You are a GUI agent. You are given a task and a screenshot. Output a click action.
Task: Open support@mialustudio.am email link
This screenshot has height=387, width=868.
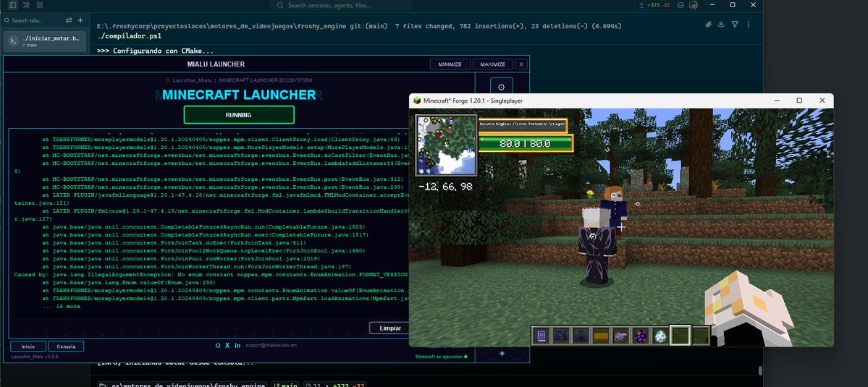coord(271,345)
